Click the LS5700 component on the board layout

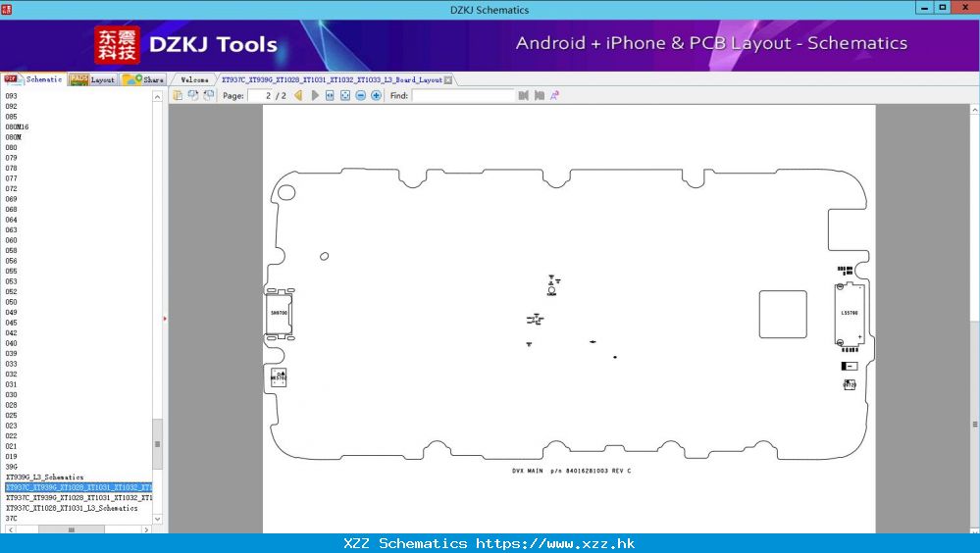[850, 313]
